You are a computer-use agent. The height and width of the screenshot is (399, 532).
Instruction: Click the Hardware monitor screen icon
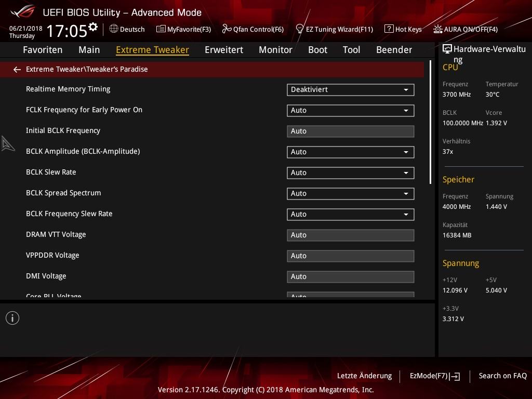pyautogui.click(x=447, y=49)
